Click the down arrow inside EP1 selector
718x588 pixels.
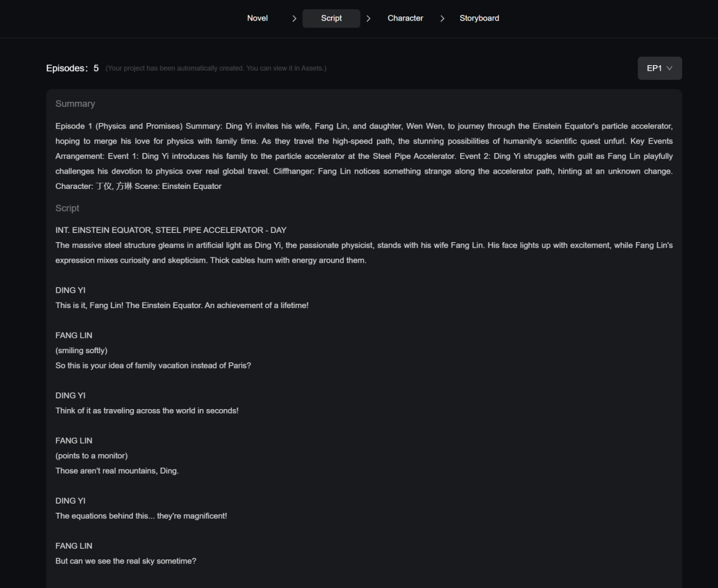pyautogui.click(x=669, y=69)
